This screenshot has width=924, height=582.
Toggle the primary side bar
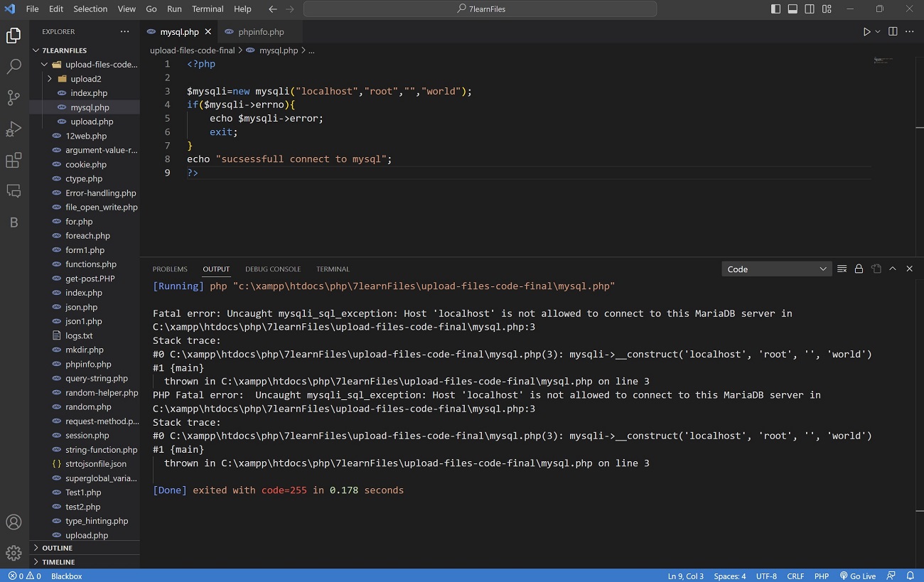point(775,9)
